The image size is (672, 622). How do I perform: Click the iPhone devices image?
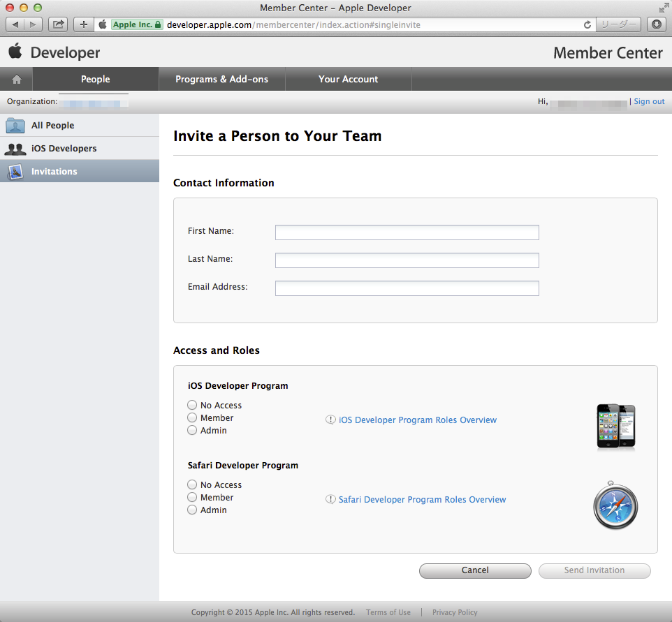click(x=615, y=425)
